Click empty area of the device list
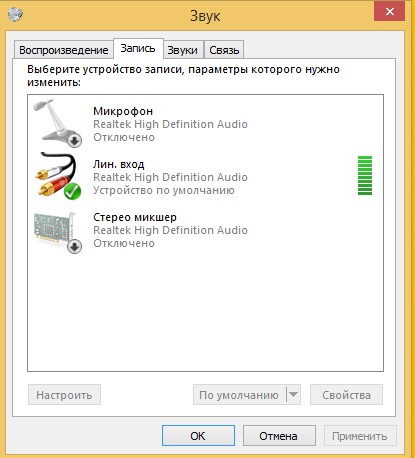 coord(205,312)
